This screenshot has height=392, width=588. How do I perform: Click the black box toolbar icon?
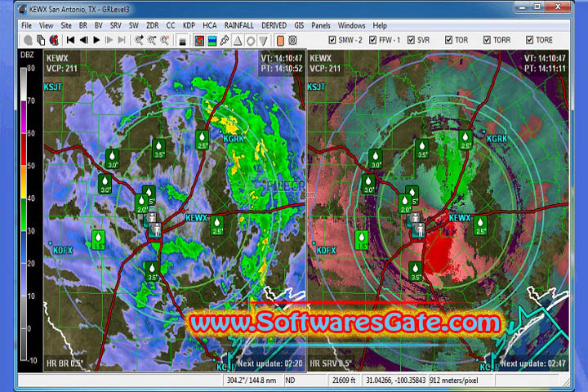[183, 41]
